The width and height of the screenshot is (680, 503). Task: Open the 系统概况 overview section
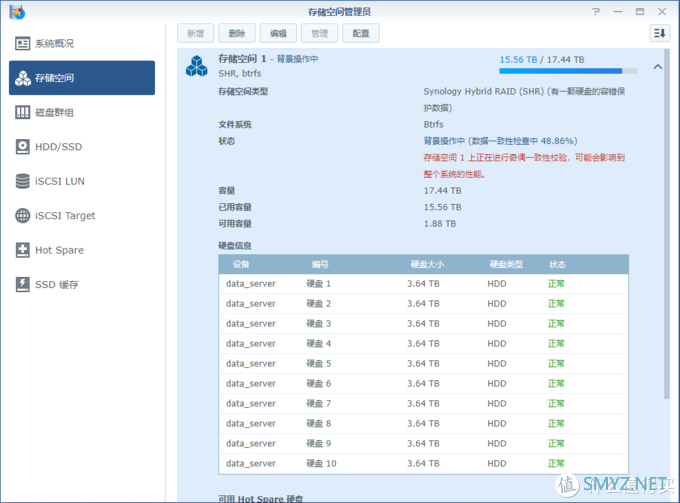click(82, 43)
